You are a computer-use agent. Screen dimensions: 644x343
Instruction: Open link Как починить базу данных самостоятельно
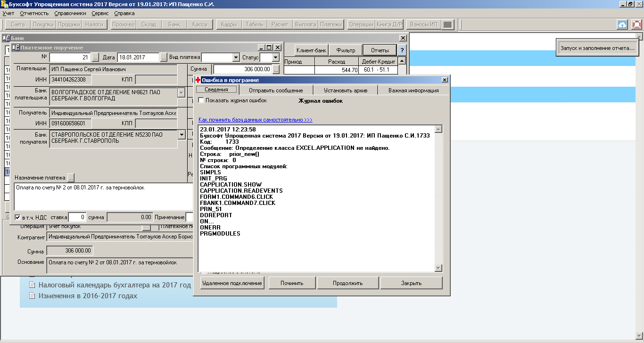point(255,120)
